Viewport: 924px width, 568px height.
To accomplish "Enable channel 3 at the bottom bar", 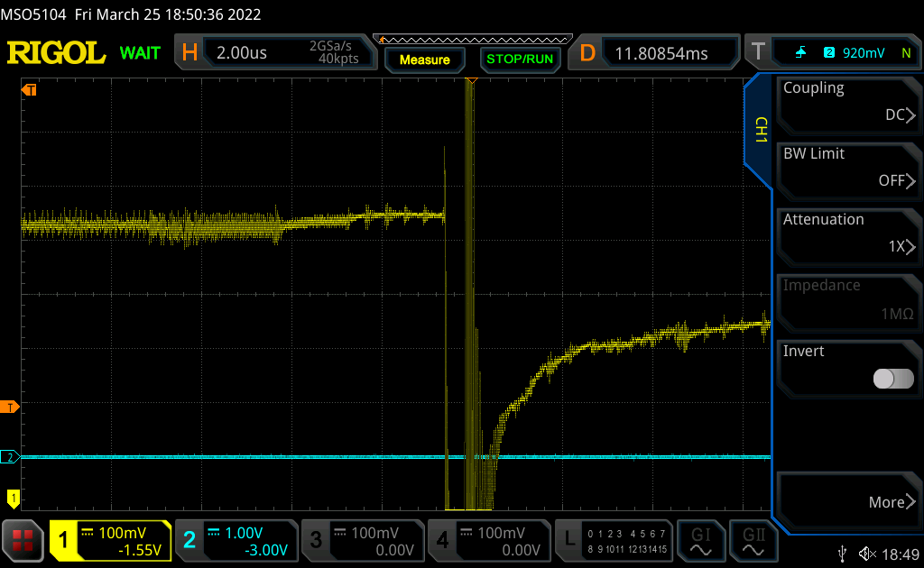I will [x=362, y=540].
